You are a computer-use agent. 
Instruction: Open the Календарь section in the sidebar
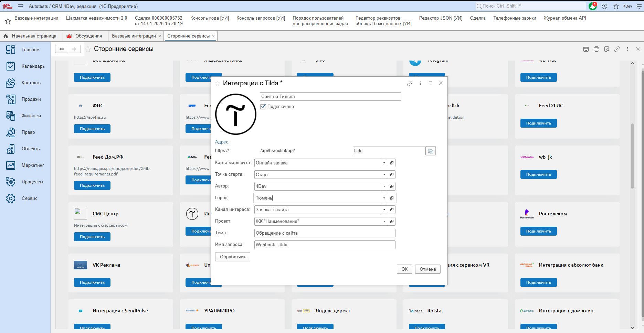[x=33, y=66]
